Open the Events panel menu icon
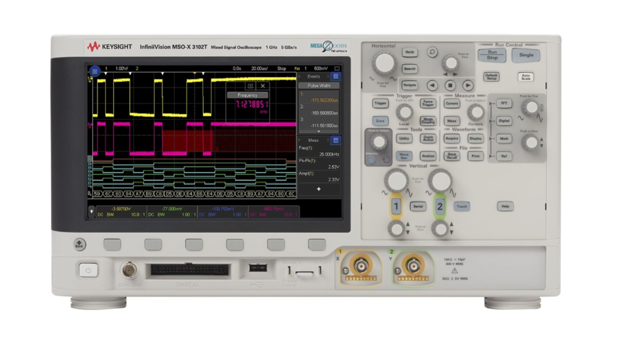The width and height of the screenshot is (617, 364). tap(336, 77)
